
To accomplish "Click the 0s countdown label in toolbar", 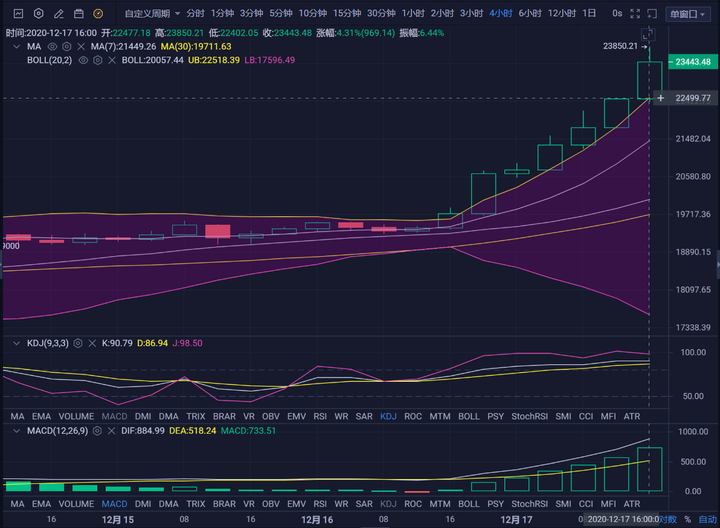I will pyautogui.click(x=617, y=14).
